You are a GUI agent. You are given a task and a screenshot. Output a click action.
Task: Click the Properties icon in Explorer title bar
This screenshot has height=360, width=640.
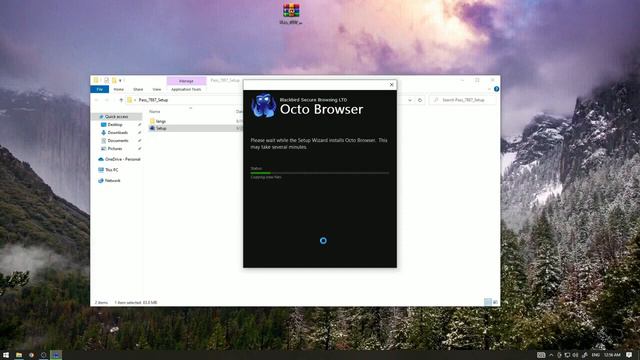(x=107, y=80)
